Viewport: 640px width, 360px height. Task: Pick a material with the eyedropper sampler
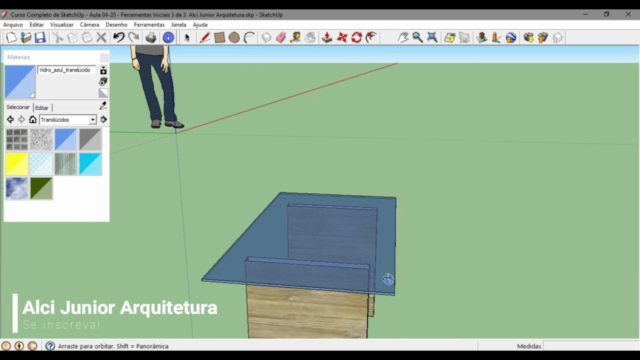(103, 106)
